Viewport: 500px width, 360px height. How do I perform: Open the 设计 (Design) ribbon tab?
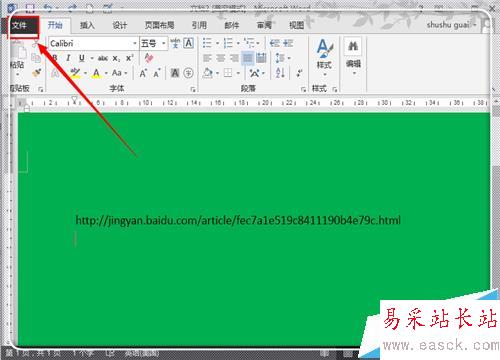coord(119,25)
